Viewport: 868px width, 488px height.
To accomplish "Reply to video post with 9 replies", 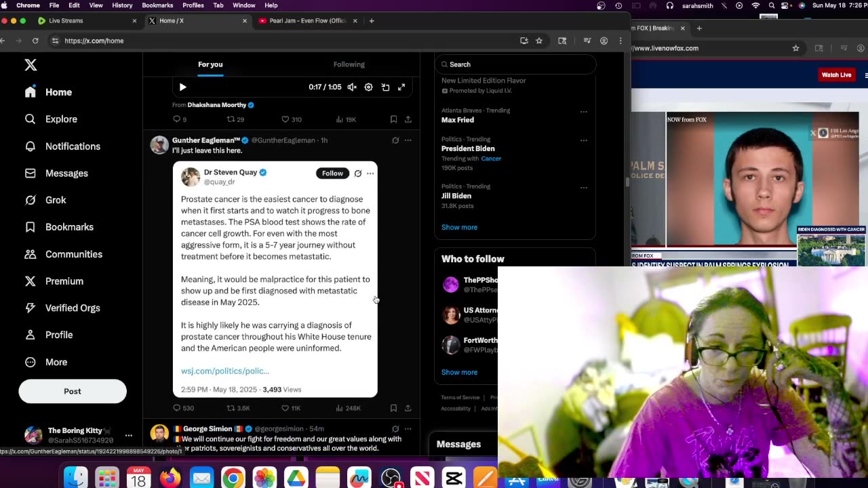I will point(180,119).
